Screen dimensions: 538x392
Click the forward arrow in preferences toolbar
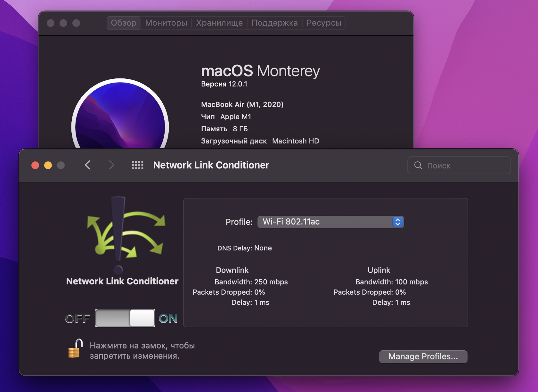(x=111, y=165)
